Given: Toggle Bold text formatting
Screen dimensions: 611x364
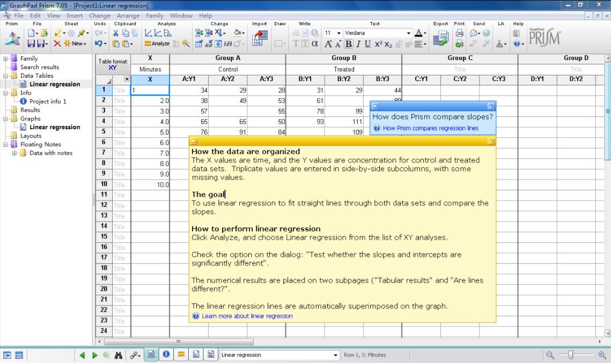Looking at the screenshot, I should [x=348, y=44].
